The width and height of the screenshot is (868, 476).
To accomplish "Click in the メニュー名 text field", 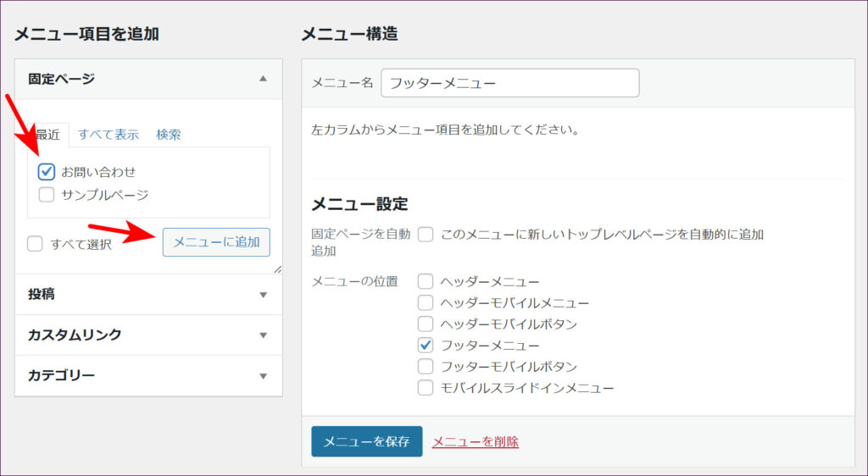I will [509, 83].
